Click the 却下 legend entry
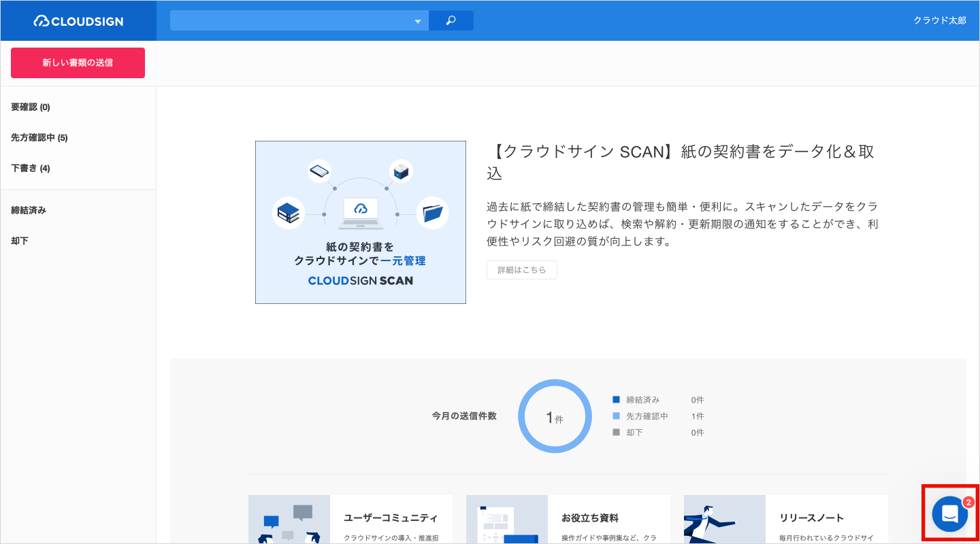 (658, 432)
